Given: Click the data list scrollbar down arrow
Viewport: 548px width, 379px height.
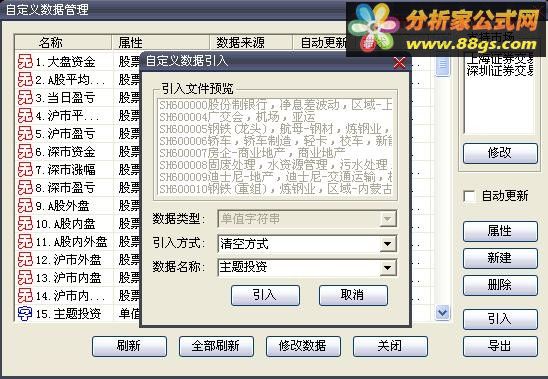Looking at the screenshot, I should (x=442, y=312).
